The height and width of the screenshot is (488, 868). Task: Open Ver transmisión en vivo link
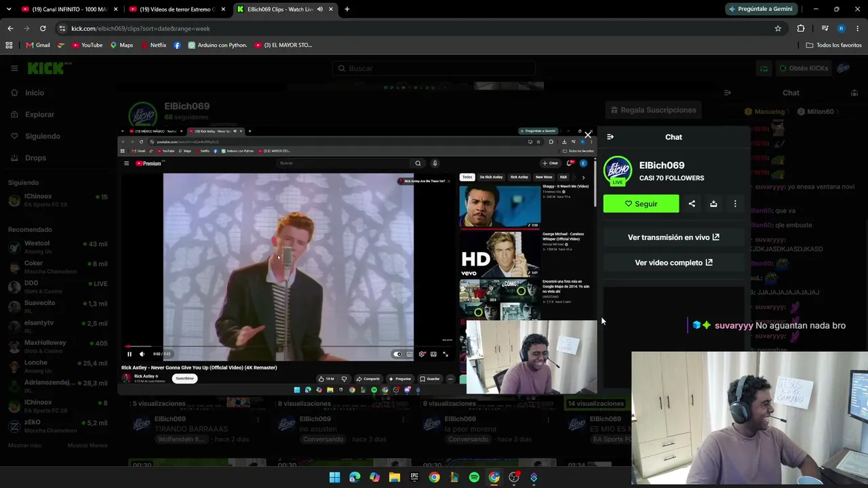click(x=673, y=237)
